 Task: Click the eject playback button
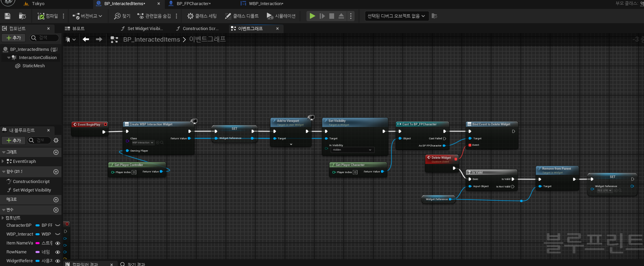tap(341, 16)
